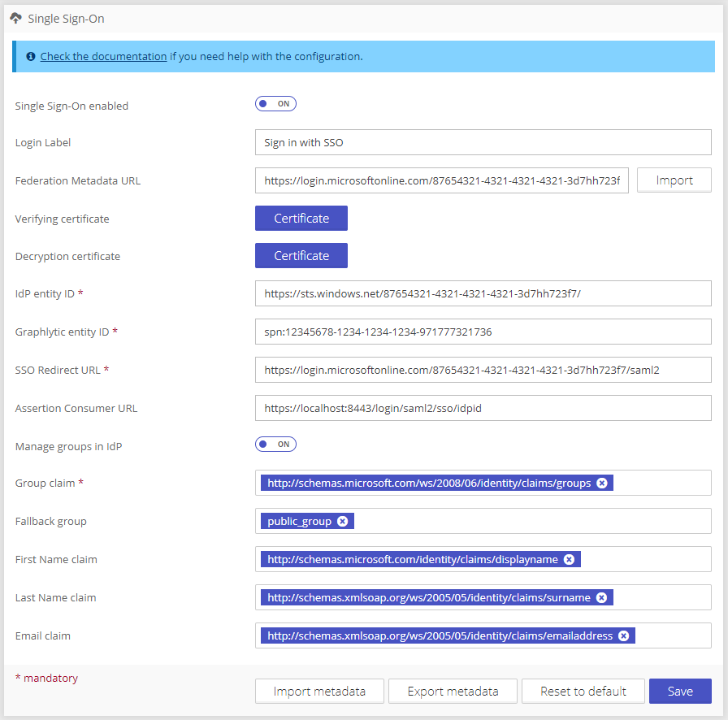Reset settings to default
Viewport: 728px width, 720px height.
pyautogui.click(x=583, y=691)
